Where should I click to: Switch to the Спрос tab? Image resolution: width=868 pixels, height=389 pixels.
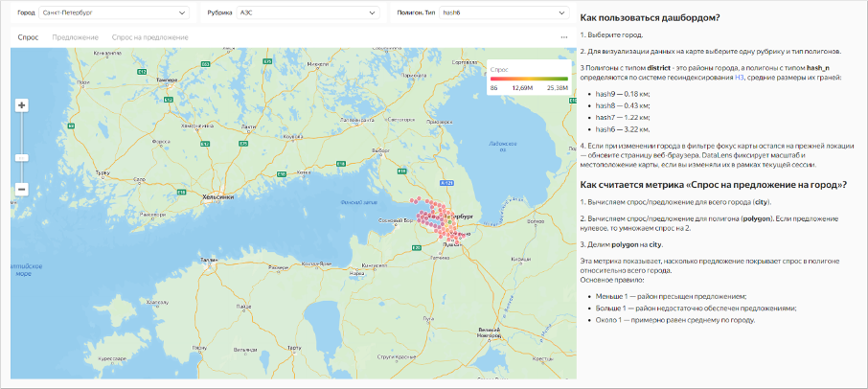29,37
